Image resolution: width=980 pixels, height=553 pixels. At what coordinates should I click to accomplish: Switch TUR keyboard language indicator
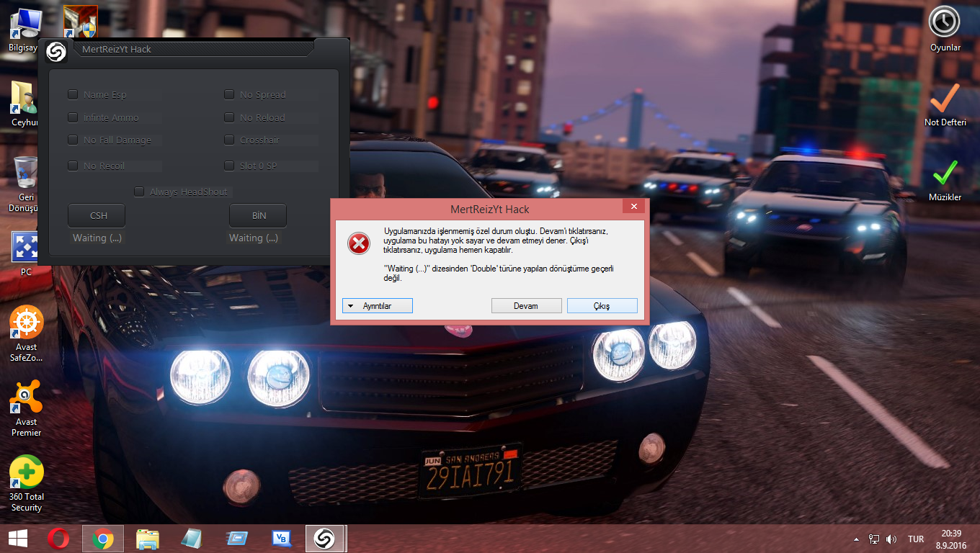coord(916,539)
